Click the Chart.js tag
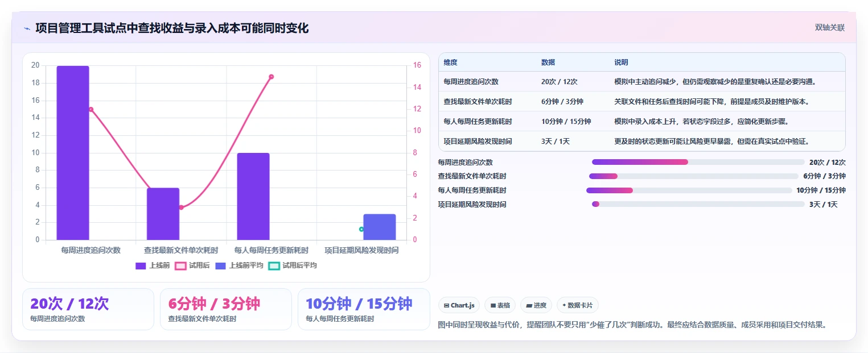868x353 pixels. pos(459,305)
